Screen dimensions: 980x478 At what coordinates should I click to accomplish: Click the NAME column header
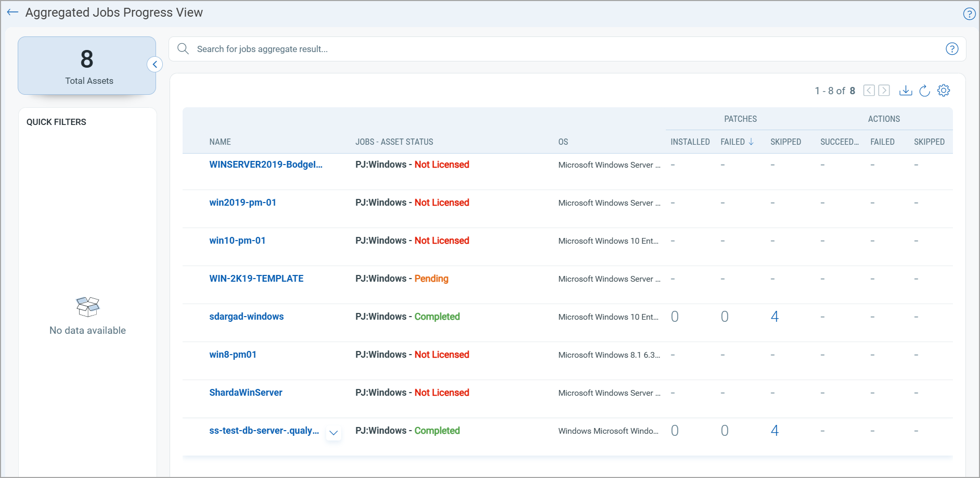tap(220, 142)
